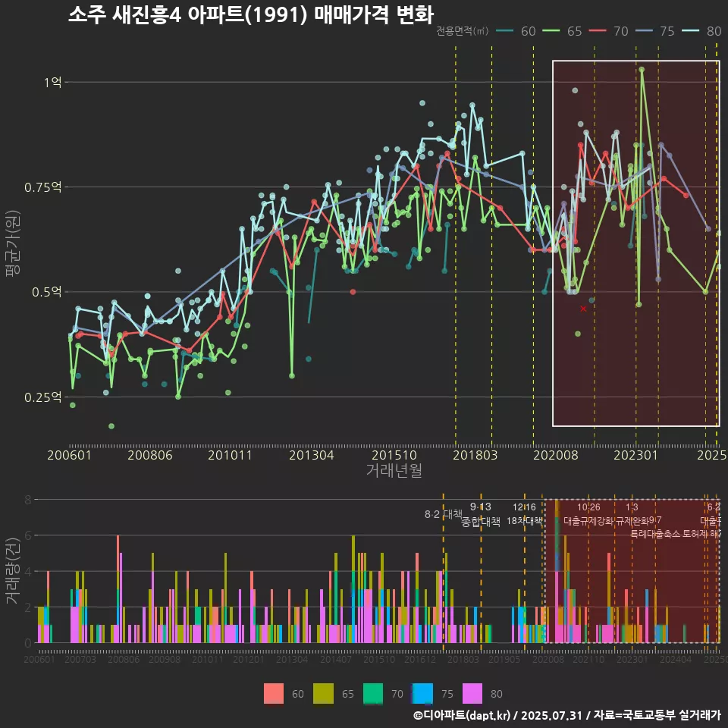Click the green 70 swatch in bottom legend
The image size is (728, 728).
pos(373,694)
